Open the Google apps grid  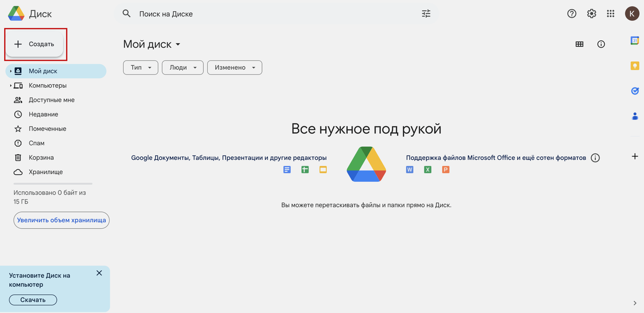click(611, 14)
